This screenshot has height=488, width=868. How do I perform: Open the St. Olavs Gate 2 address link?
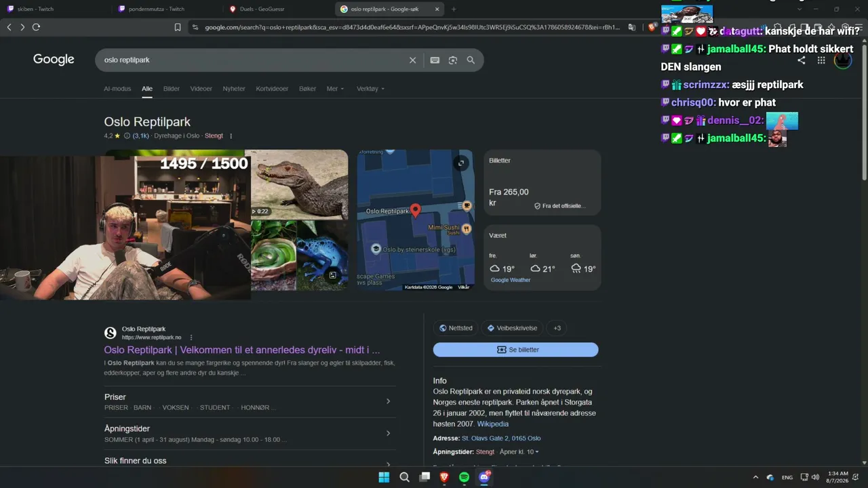click(501, 439)
